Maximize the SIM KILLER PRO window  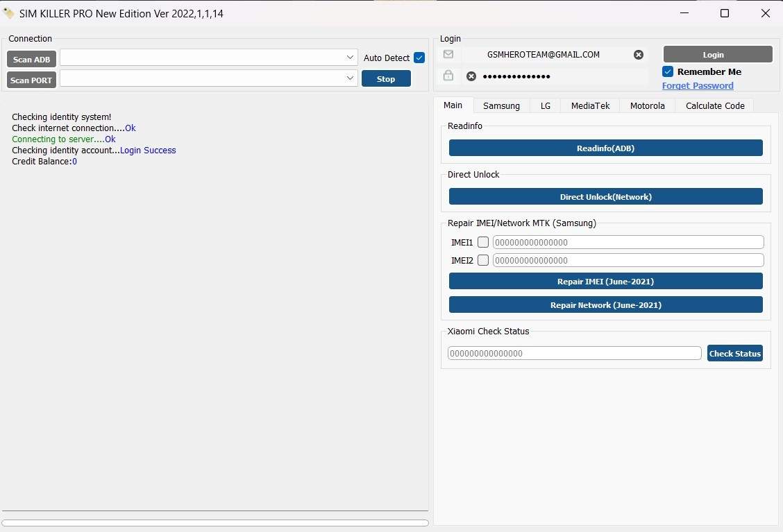pyautogui.click(x=725, y=13)
